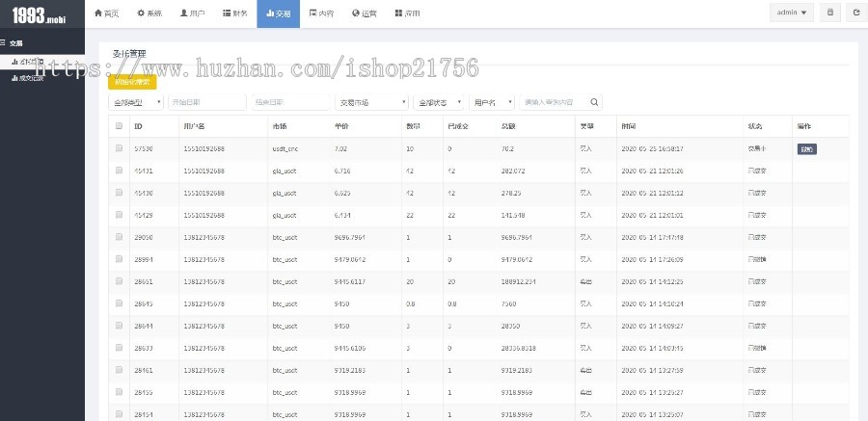Click the total value 282.072
The image size is (868, 421).
tap(511, 171)
